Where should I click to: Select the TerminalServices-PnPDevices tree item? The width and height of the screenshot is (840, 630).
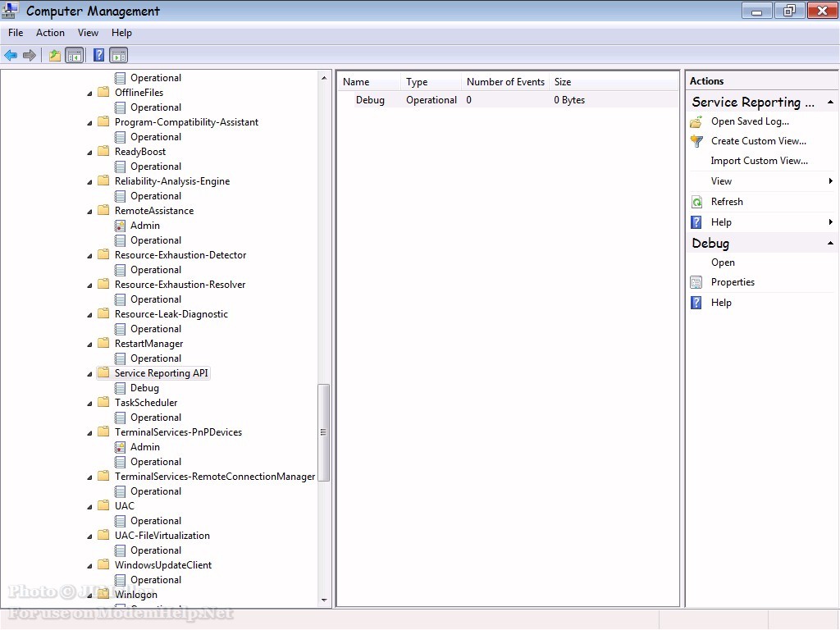tap(178, 432)
